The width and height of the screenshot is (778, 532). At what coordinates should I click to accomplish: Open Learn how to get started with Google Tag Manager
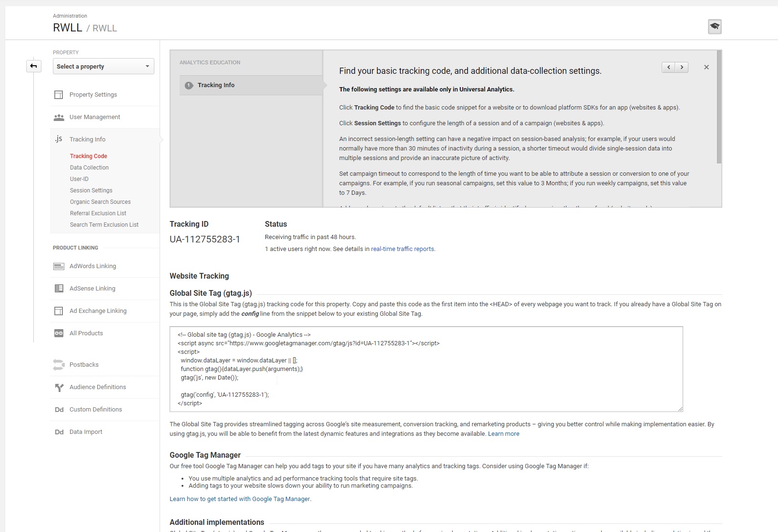pos(240,499)
